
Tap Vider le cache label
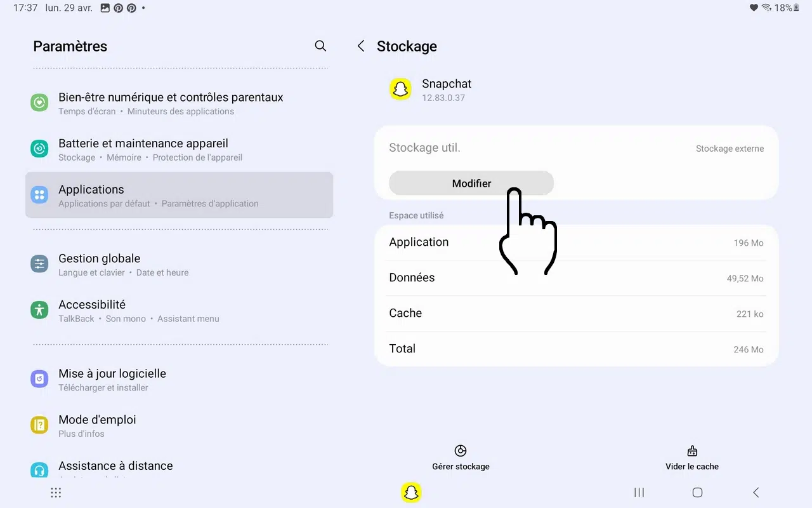click(692, 466)
